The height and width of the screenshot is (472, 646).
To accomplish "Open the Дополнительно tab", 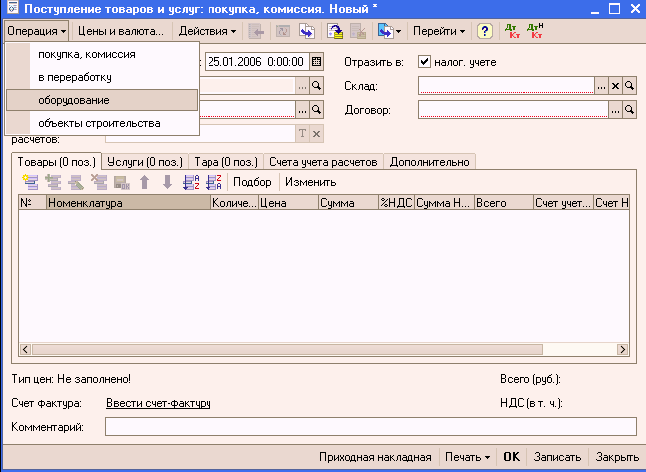I will click(x=430, y=161).
